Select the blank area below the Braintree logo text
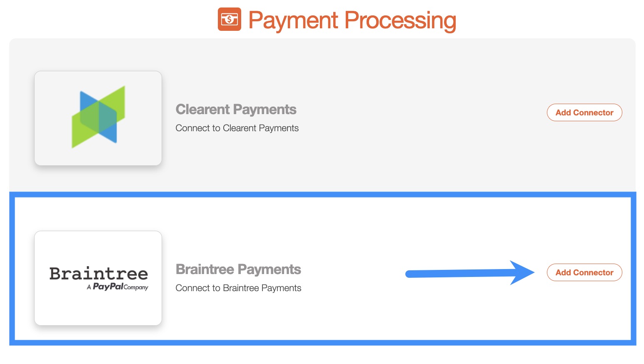The height and width of the screenshot is (364, 644). [x=98, y=308]
